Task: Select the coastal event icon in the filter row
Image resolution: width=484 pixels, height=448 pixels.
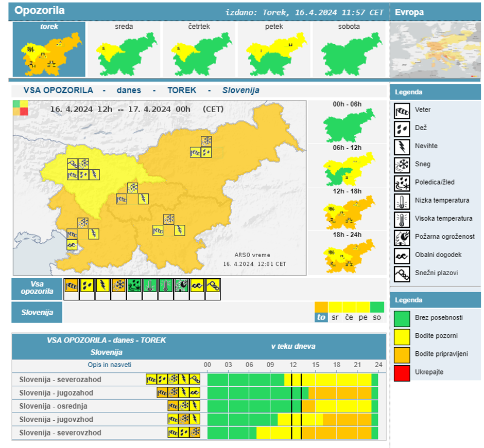Action: click(197, 285)
